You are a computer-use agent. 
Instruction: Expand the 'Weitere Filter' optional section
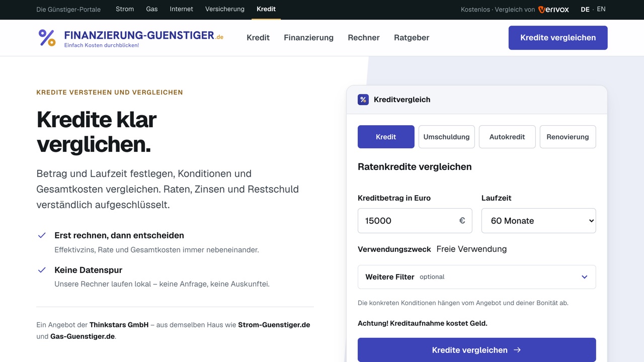pyautogui.click(x=476, y=277)
